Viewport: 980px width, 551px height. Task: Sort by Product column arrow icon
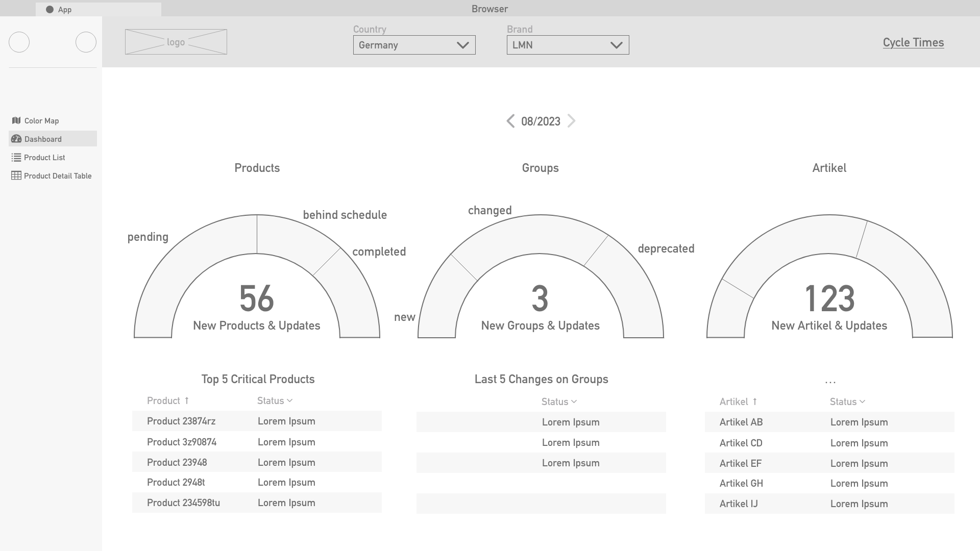click(187, 400)
